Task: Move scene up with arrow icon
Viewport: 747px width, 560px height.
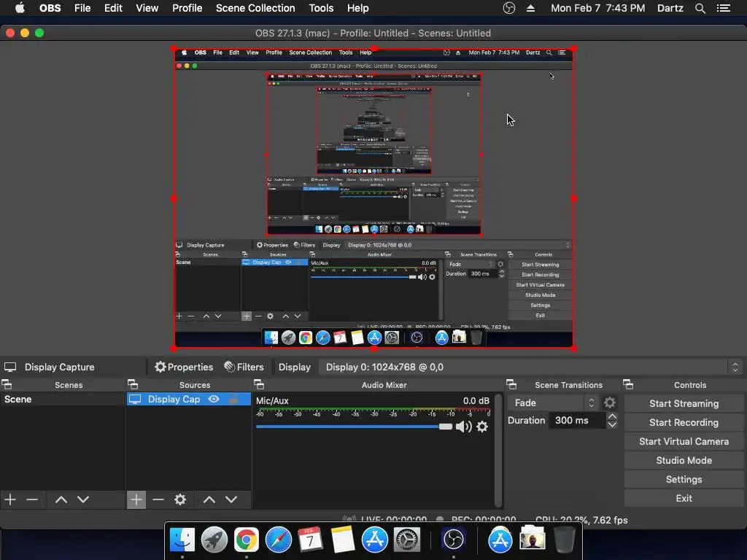Action: [61, 499]
